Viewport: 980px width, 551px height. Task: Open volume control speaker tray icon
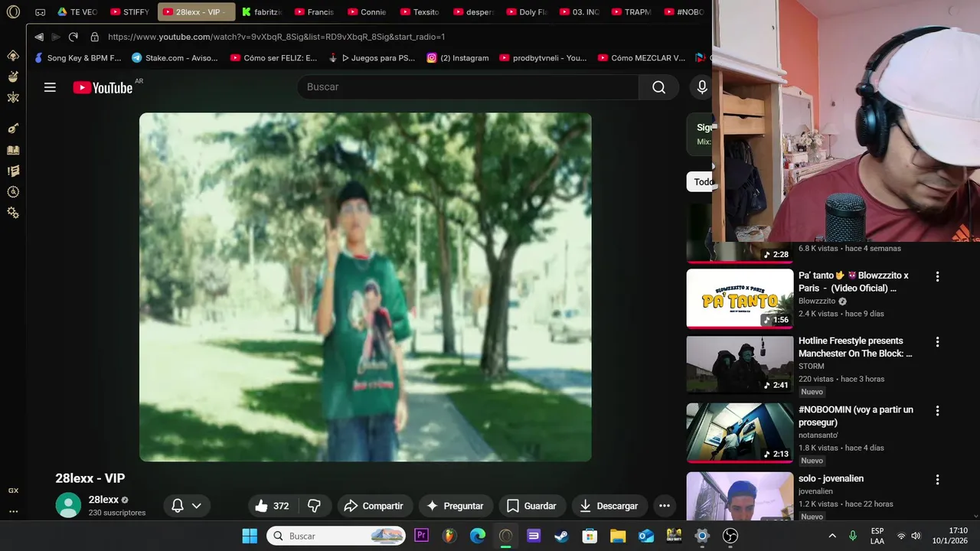(x=916, y=536)
